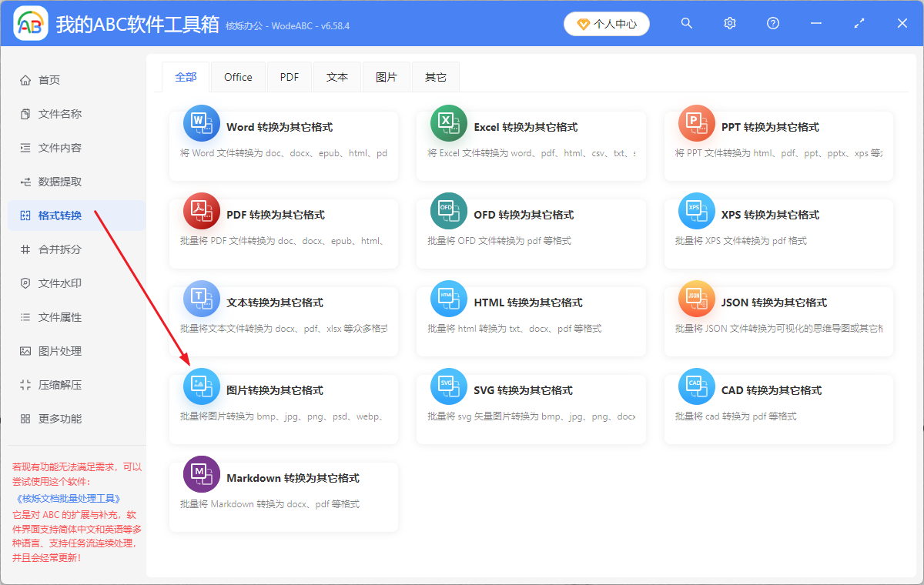The image size is (924, 585).
Task: Click the Excel conversion tool icon
Action: pos(449,123)
